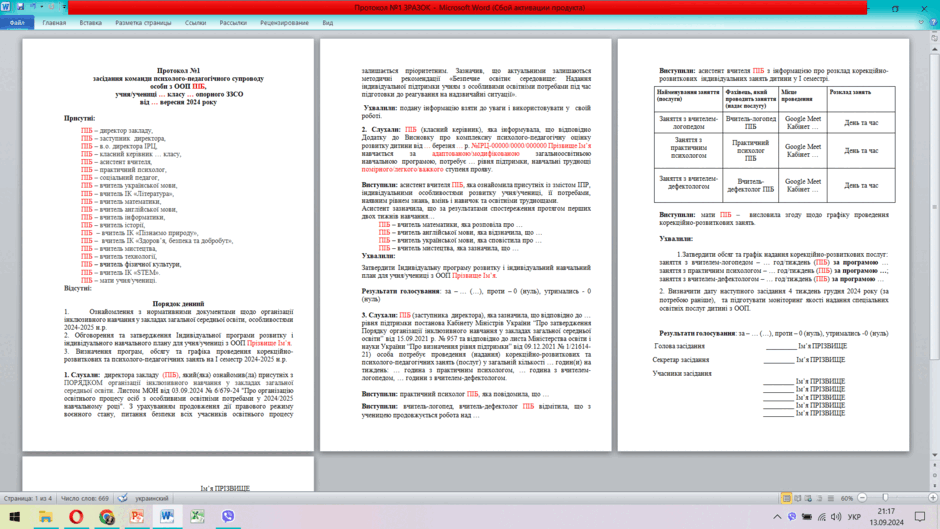Click the page count 'Страница: 1 из 4'
The height and width of the screenshot is (529, 940).
click(x=28, y=498)
